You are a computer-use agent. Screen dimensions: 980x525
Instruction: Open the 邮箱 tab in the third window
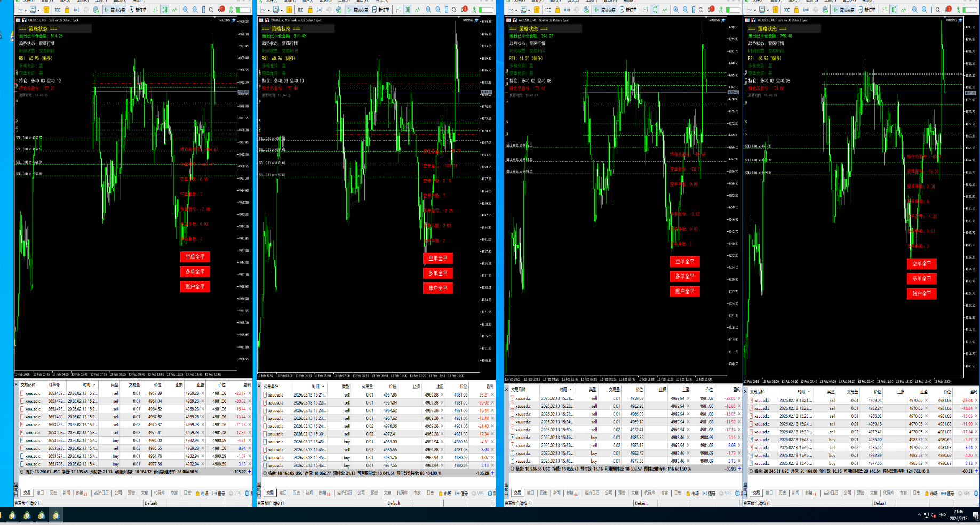tap(571, 493)
